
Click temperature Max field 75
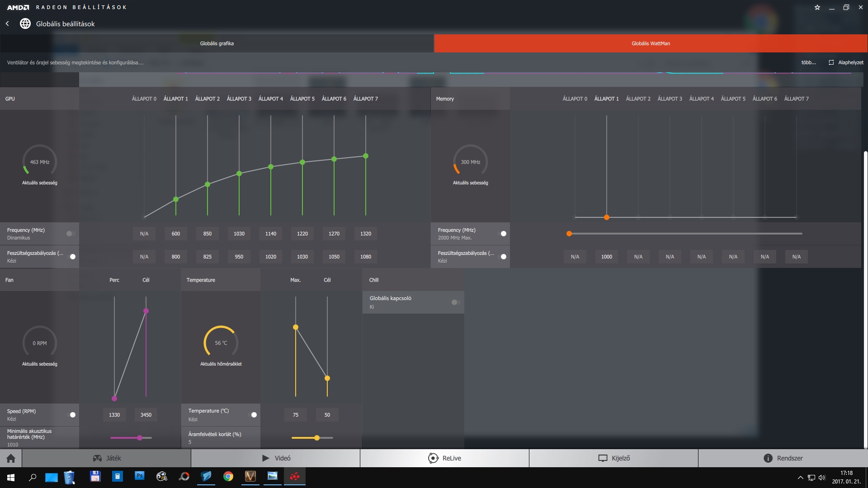(x=296, y=415)
